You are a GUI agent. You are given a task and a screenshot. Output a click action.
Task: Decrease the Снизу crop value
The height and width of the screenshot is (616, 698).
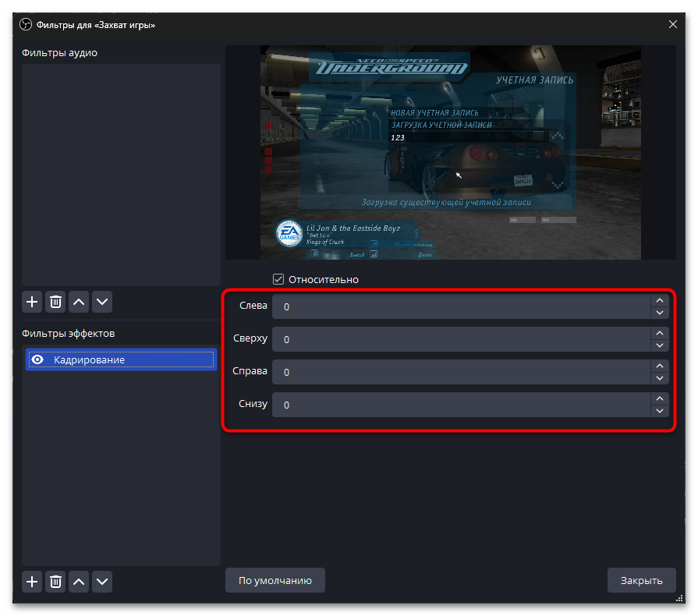tap(660, 411)
